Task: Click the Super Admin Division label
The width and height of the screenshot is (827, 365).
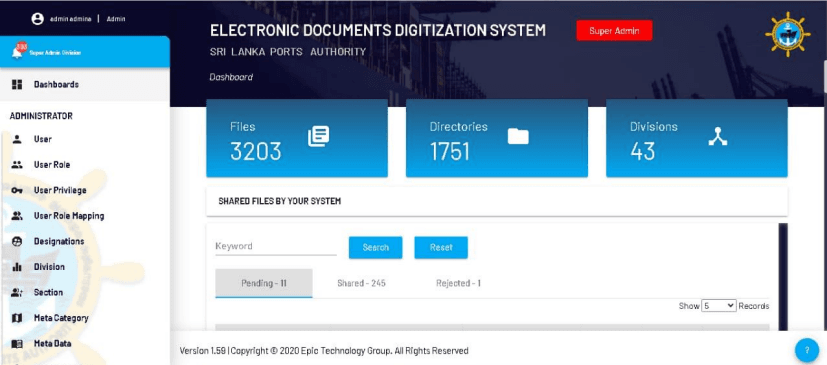Action: [55, 53]
